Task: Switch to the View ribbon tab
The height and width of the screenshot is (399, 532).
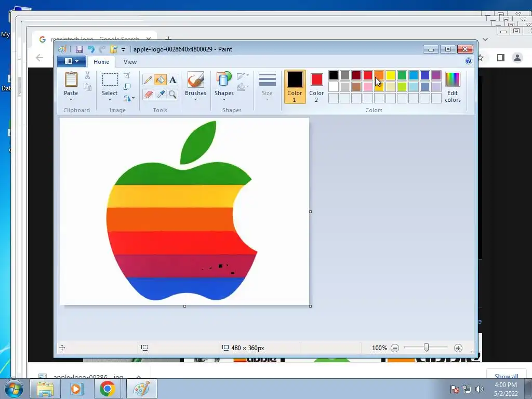Action: (x=130, y=62)
